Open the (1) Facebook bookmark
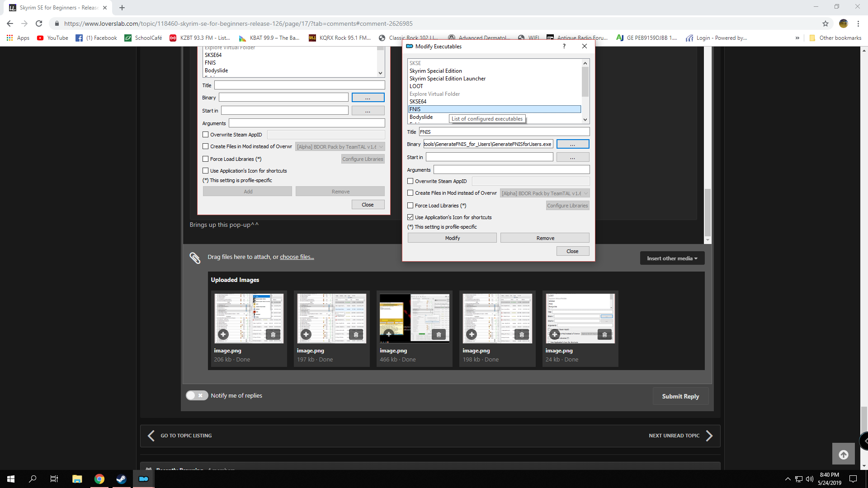The image size is (868, 488). coord(96,38)
